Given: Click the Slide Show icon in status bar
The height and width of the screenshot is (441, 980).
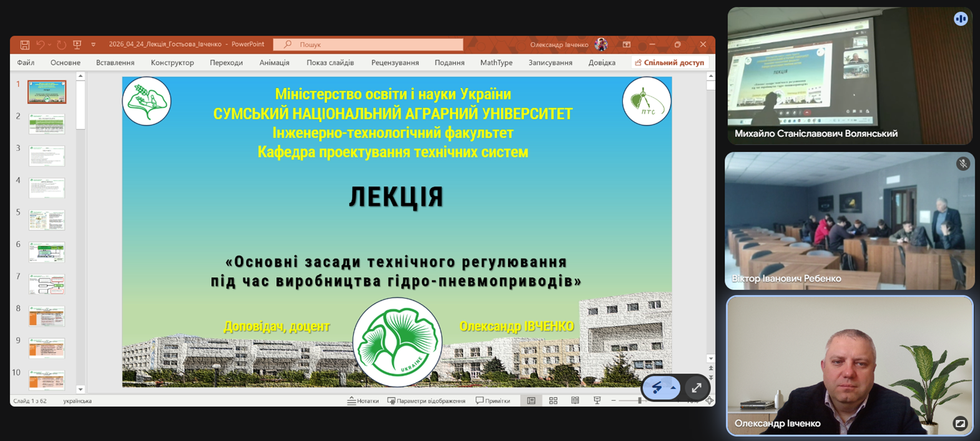Looking at the screenshot, I should 597,401.
